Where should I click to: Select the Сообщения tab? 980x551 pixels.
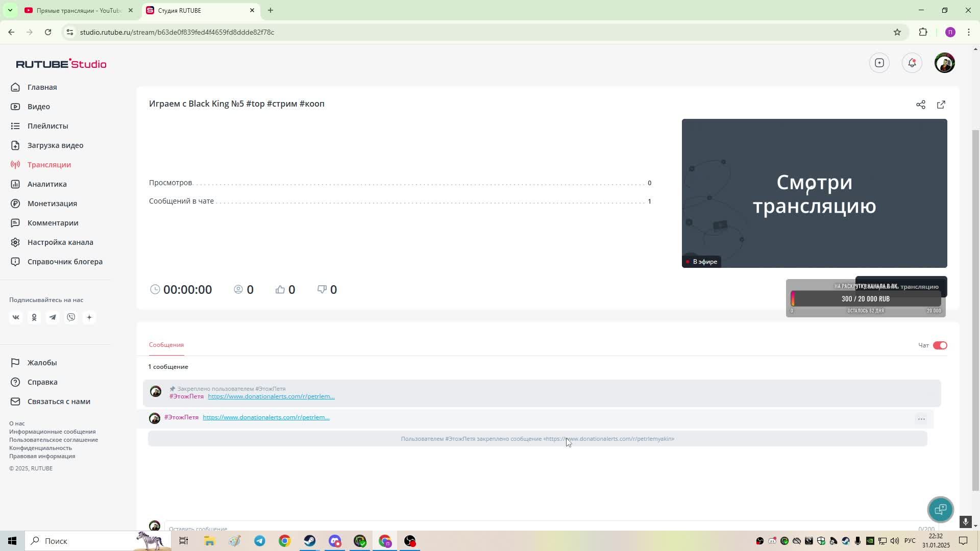pos(166,345)
